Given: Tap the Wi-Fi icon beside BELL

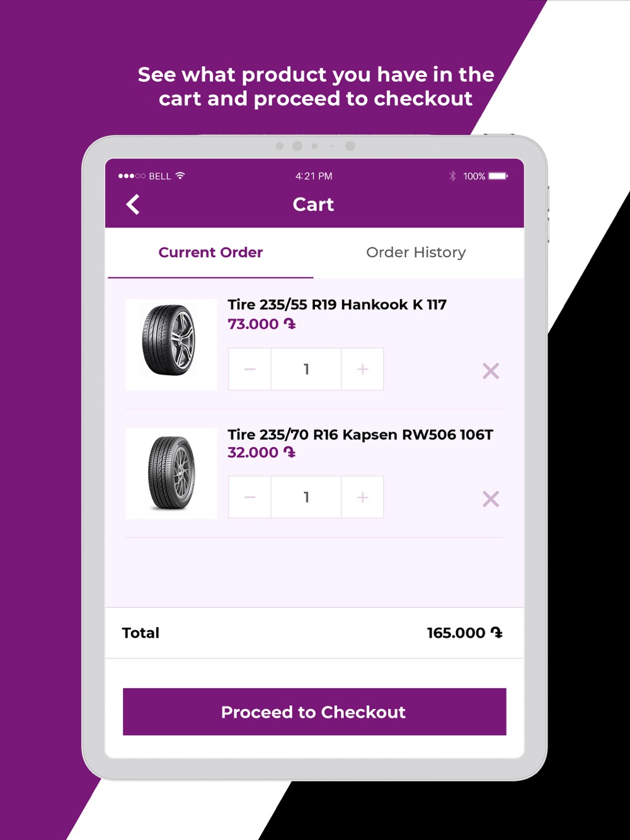Looking at the screenshot, I should (180, 176).
